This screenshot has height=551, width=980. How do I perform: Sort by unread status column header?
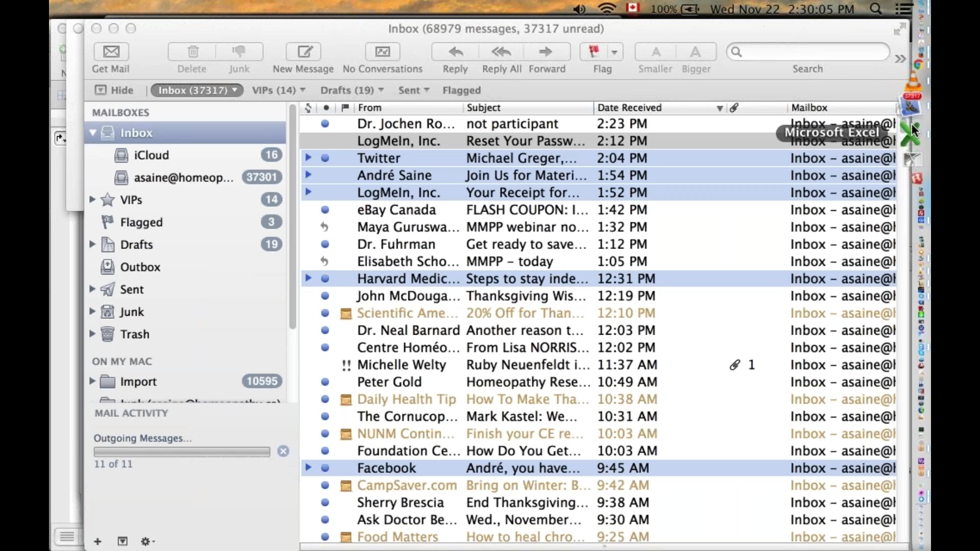pos(326,108)
